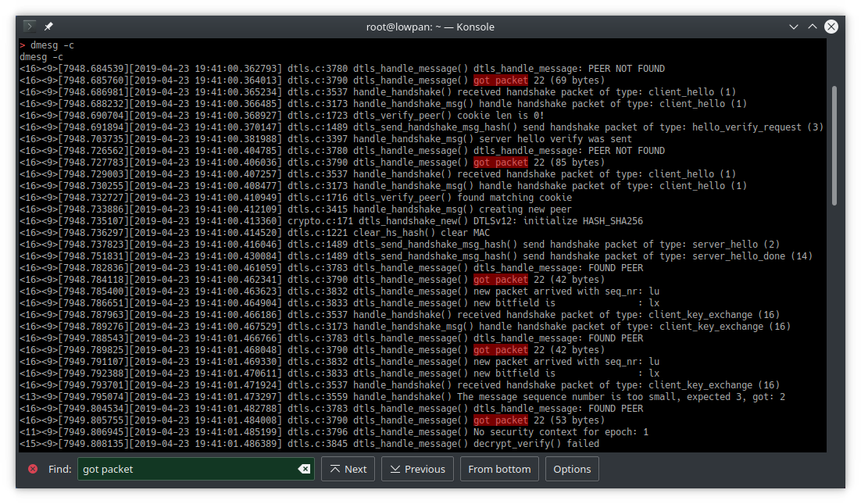
Task: Minimize Konsole using the down chevron
Action: (794, 27)
